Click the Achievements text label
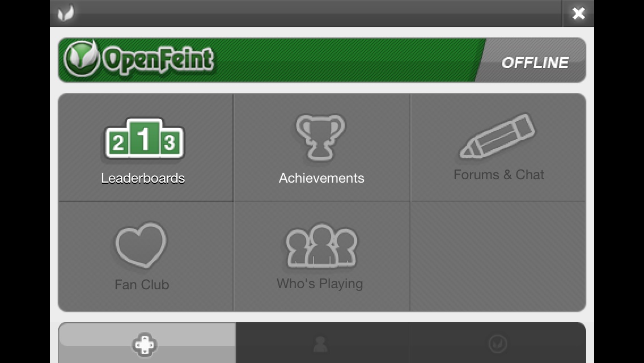644x363 pixels. point(321,178)
